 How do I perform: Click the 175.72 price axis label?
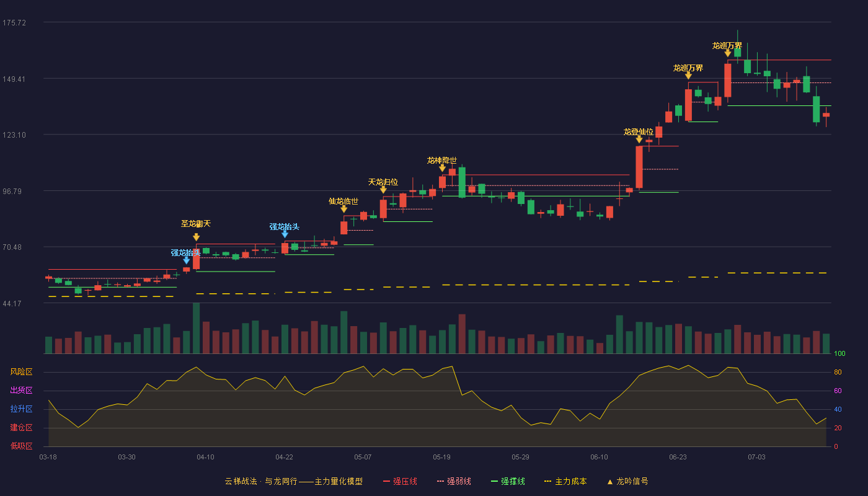pyautogui.click(x=14, y=23)
